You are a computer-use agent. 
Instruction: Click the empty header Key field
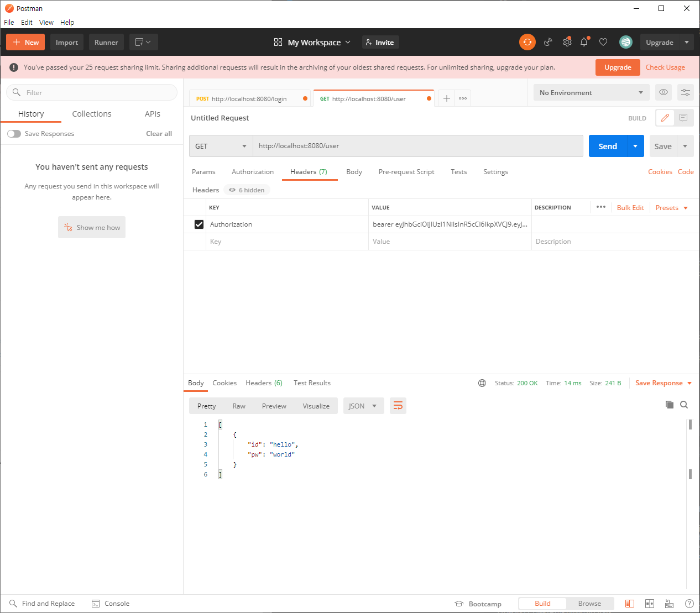[x=288, y=242]
